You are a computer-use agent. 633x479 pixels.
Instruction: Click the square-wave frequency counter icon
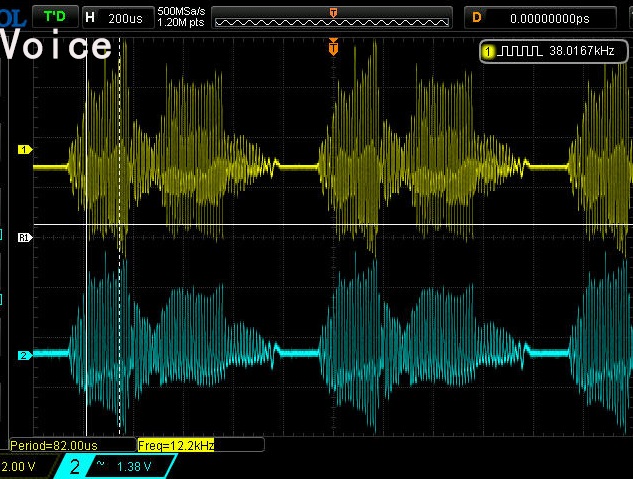pyautogui.click(x=520, y=50)
